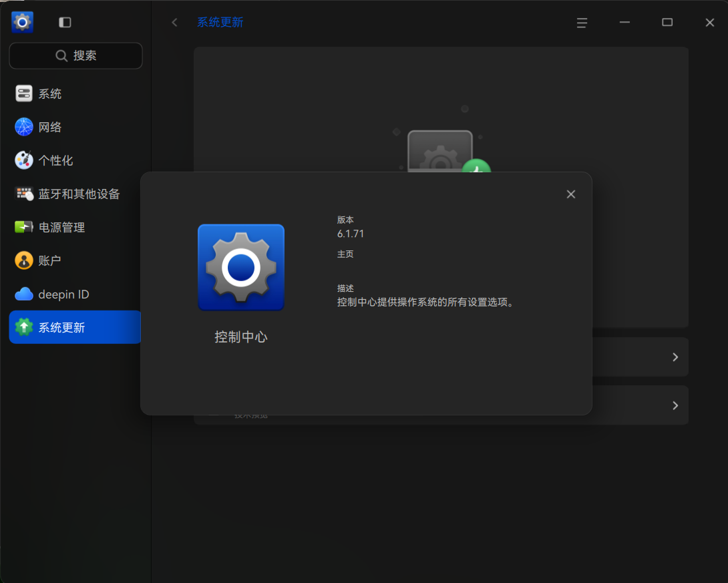This screenshot has width=728, height=583.
Task: Click the large 控制中心 logo in dialog
Action: pos(241,267)
